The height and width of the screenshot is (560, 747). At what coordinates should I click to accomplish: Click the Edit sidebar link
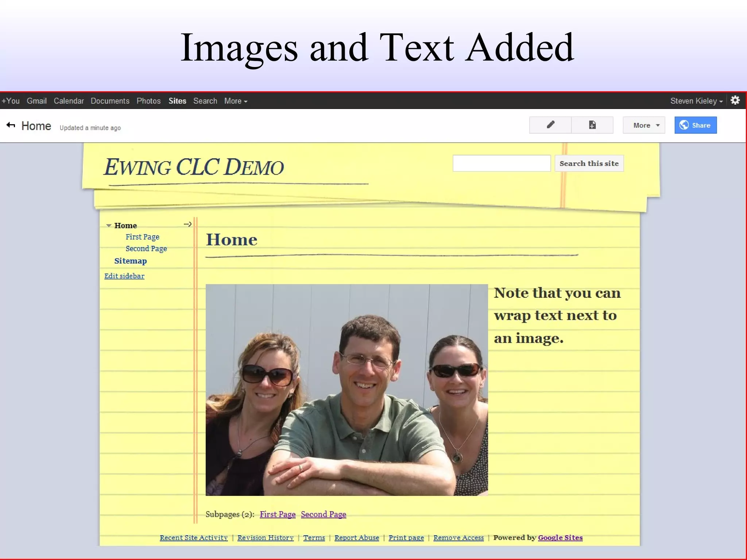pyautogui.click(x=124, y=276)
